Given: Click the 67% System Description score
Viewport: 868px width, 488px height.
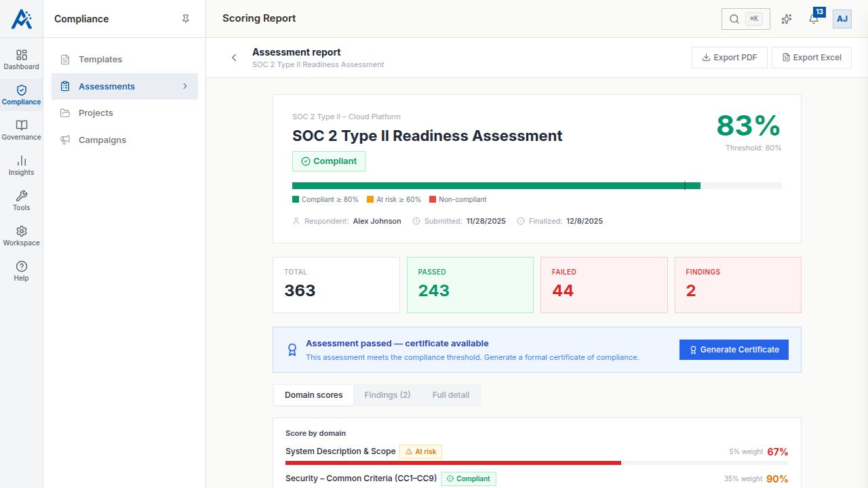Looking at the screenshot, I should [x=778, y=451].
